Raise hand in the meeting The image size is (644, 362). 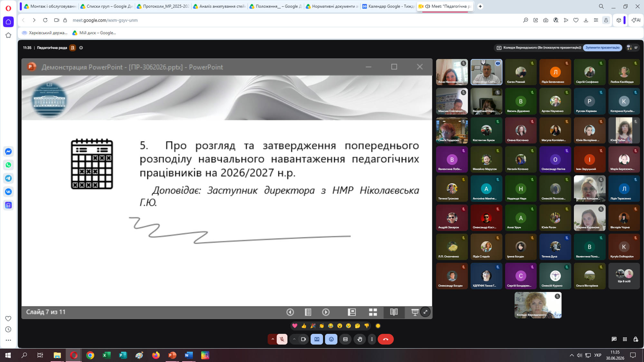click(x=360, y=339)
